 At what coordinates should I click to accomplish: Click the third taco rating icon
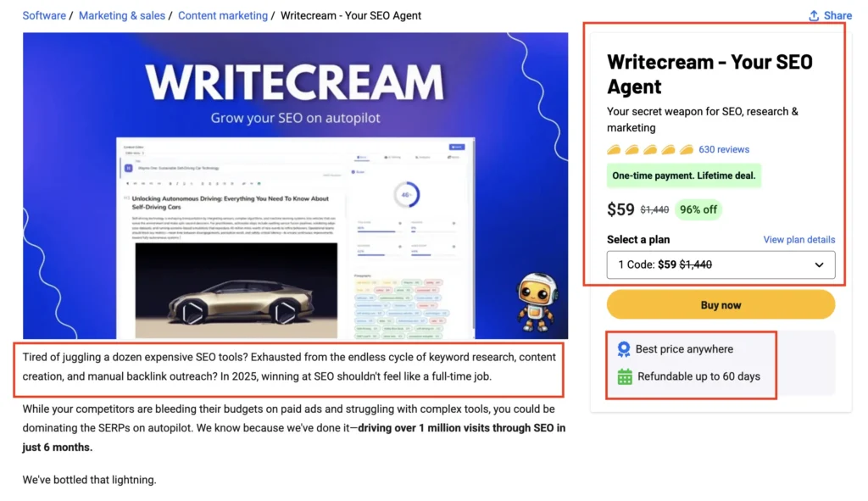click(x=650, y=149)
